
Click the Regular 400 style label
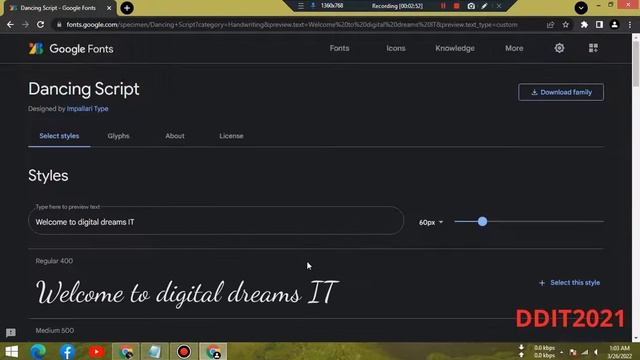coord(54,261)
